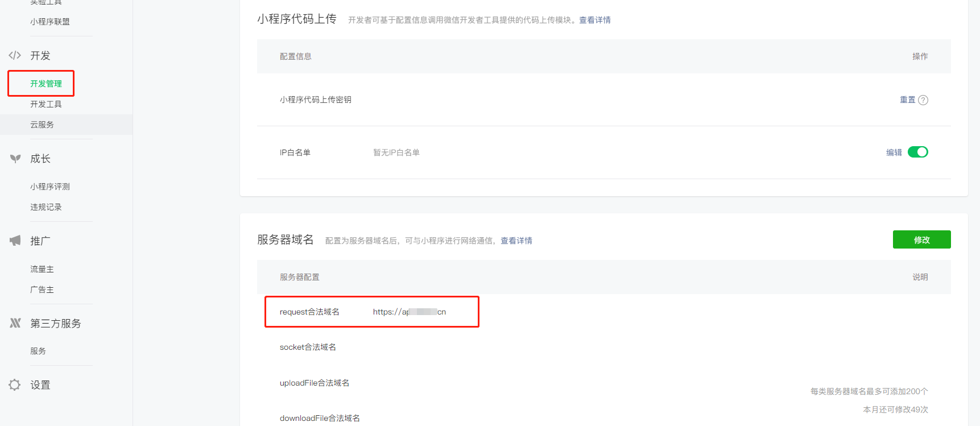Open 广告主 in the sidebar

(x=42, y=289)
